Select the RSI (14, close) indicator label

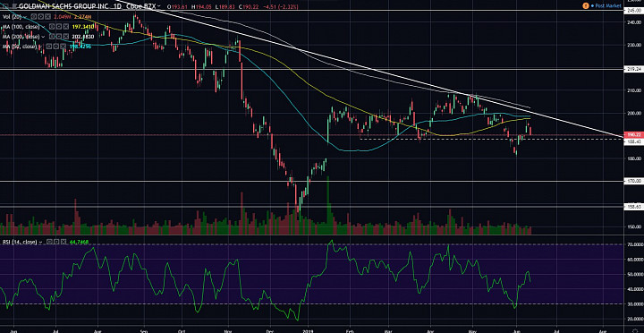point(20,242)
